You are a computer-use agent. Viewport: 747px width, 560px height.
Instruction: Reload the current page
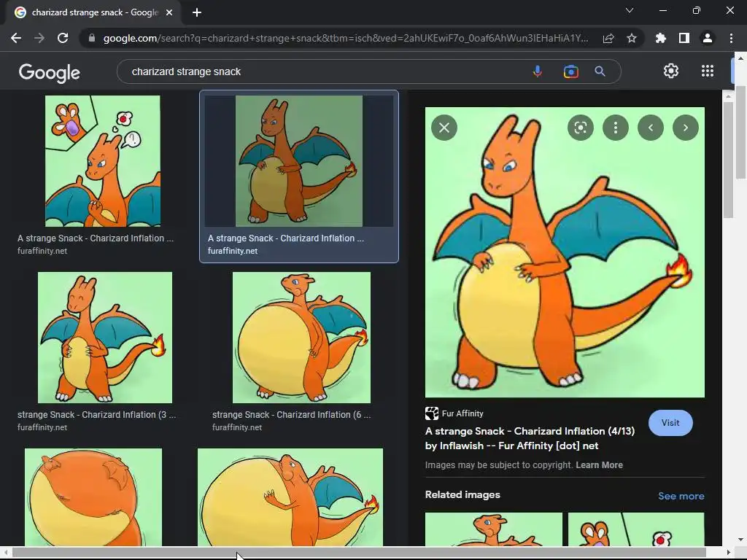63,38
